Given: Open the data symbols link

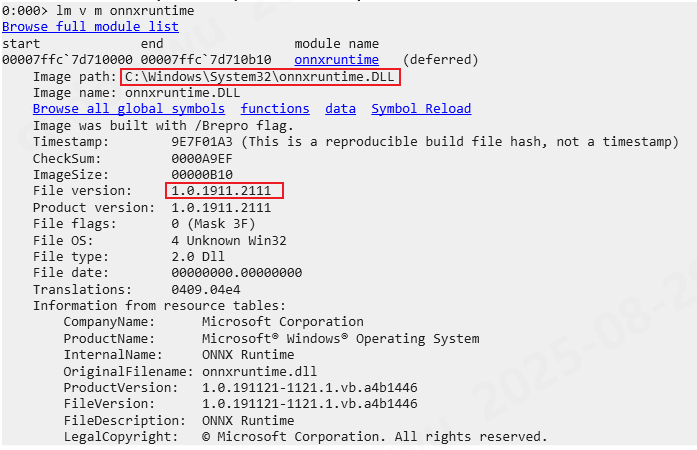Looking at the screenshot, I should point(340,109).
